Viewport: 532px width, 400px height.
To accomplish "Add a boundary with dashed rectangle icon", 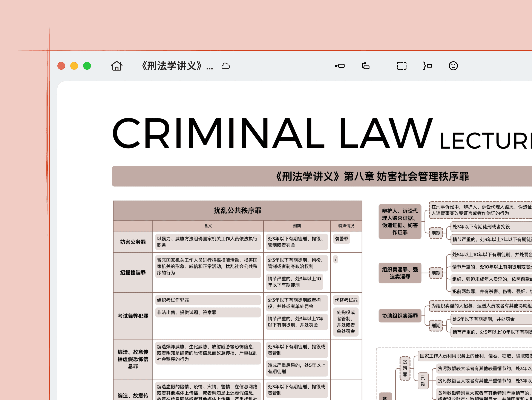I will [x=401, y=66].
